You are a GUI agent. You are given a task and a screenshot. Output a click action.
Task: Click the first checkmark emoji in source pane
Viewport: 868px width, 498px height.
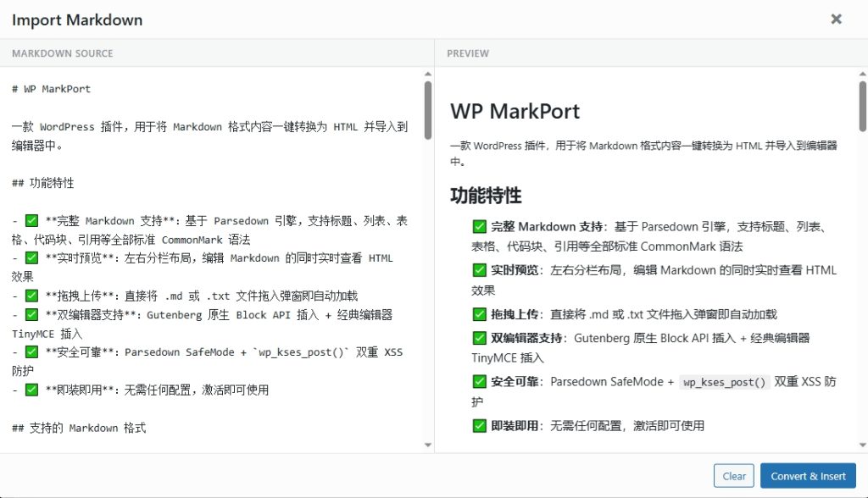[x=31, y=220]
